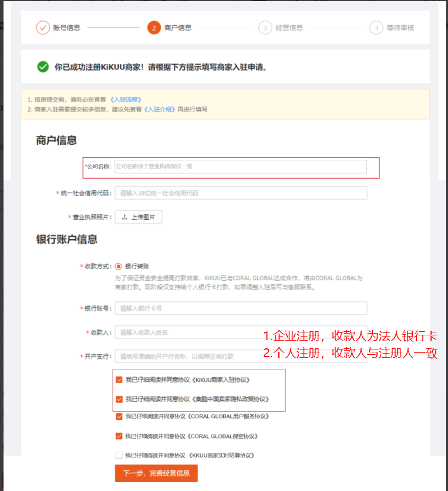Open the 《CORAL GLOBAL用户服务协议》 agreement text

(228, 416)
